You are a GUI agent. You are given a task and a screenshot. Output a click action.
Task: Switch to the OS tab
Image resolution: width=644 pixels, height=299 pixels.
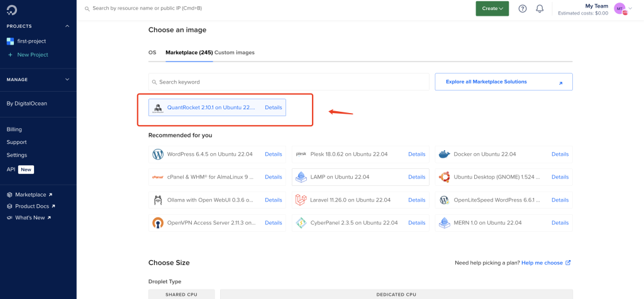click(x=152, y=53)
